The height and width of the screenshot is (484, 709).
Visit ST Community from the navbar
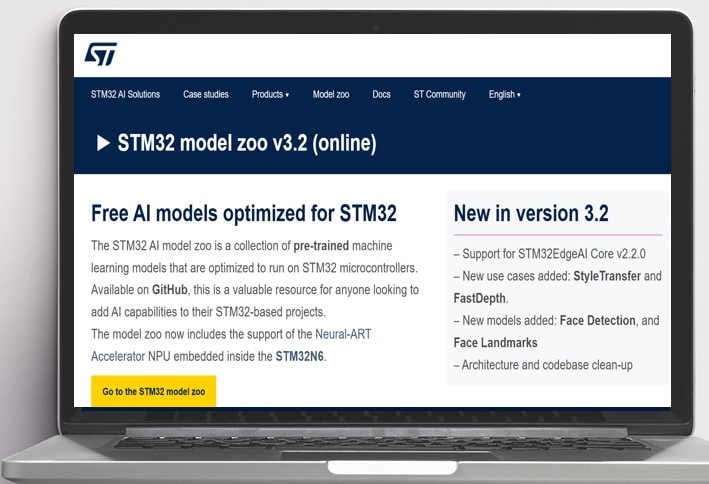point(439,95)
